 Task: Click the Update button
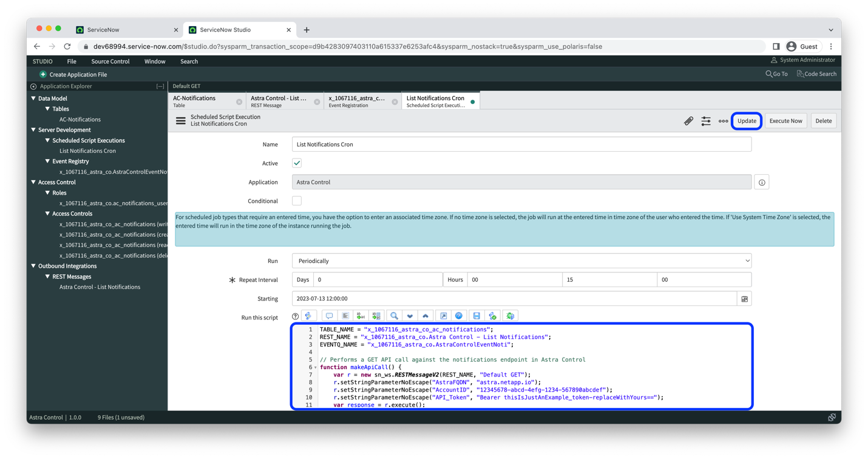tap(747, 121)
